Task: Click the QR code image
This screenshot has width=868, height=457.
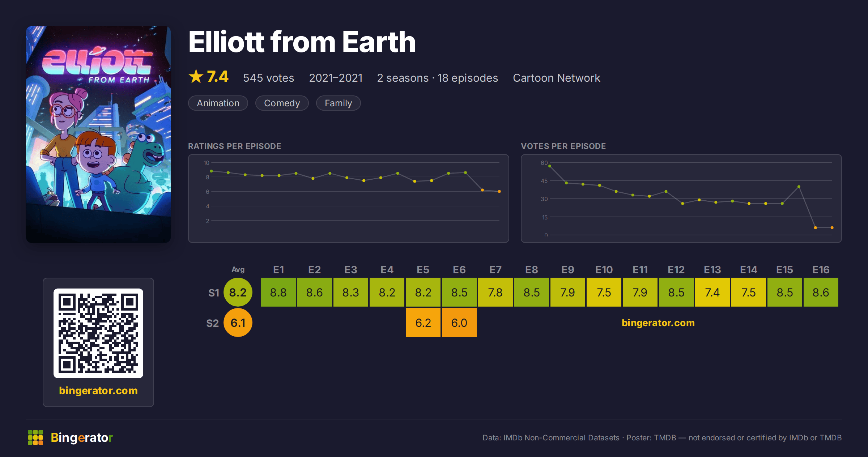Action: point(98,333)
